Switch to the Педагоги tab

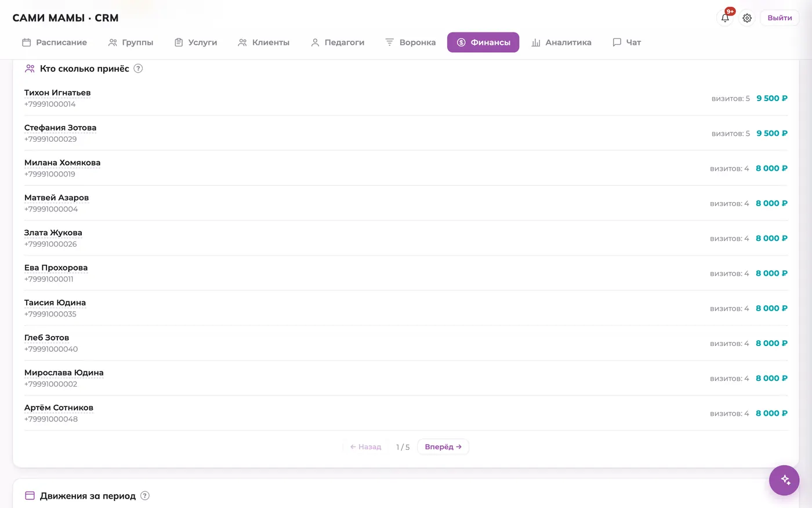(338, 42)
